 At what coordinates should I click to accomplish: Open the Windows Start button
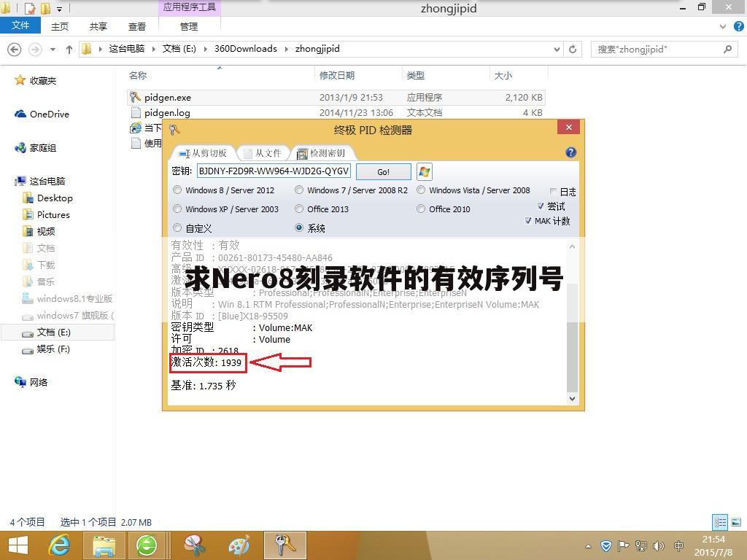point(18,545)
